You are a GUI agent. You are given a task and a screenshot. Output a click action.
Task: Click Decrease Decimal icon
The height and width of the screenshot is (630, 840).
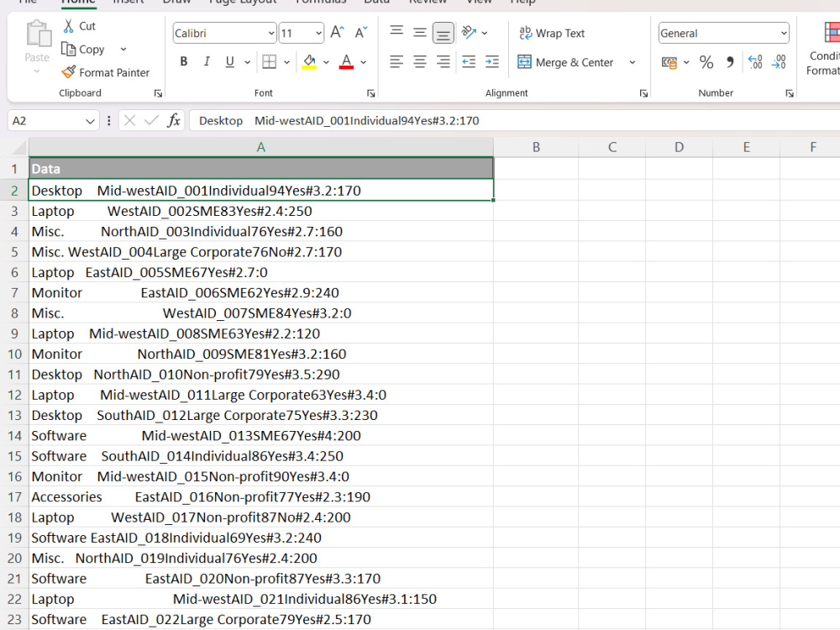779,62
